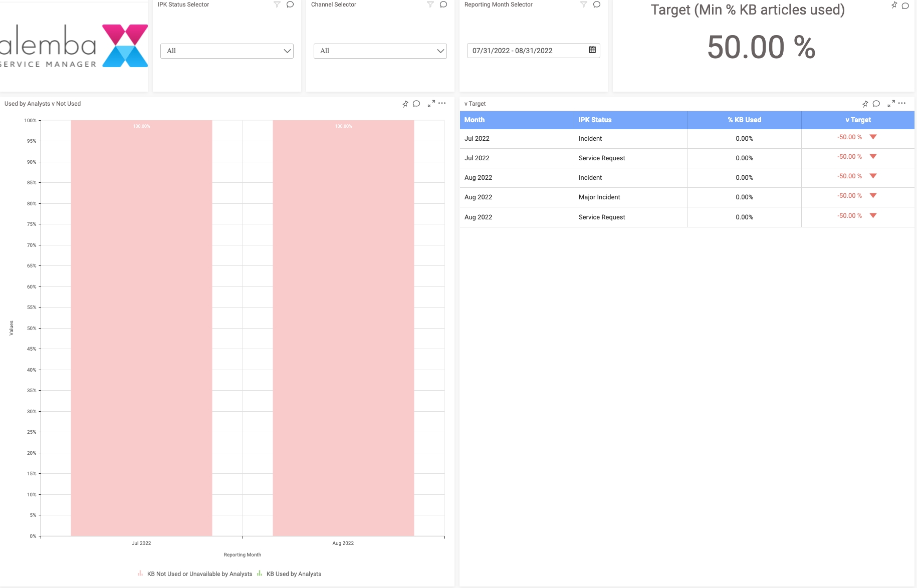Screen dimensions: 917x588
Task: Expand the IPK Status Selector dropdown
Action: [x=227, y=51]
